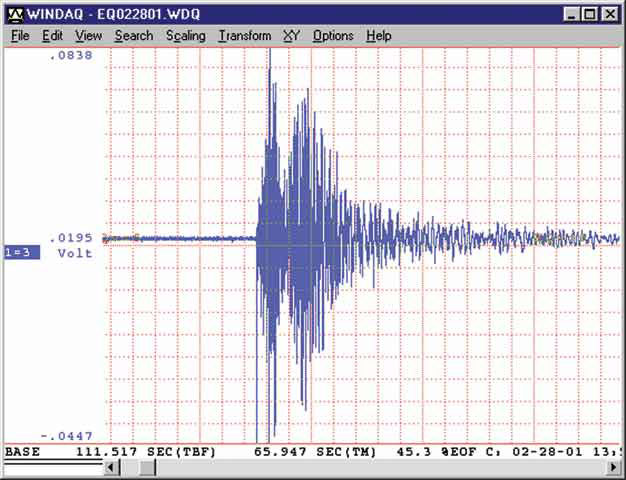The image size is (626, 480).
Task: Click the scroll right arrow on horizontal scrollbar
Action: pos(616,469)
